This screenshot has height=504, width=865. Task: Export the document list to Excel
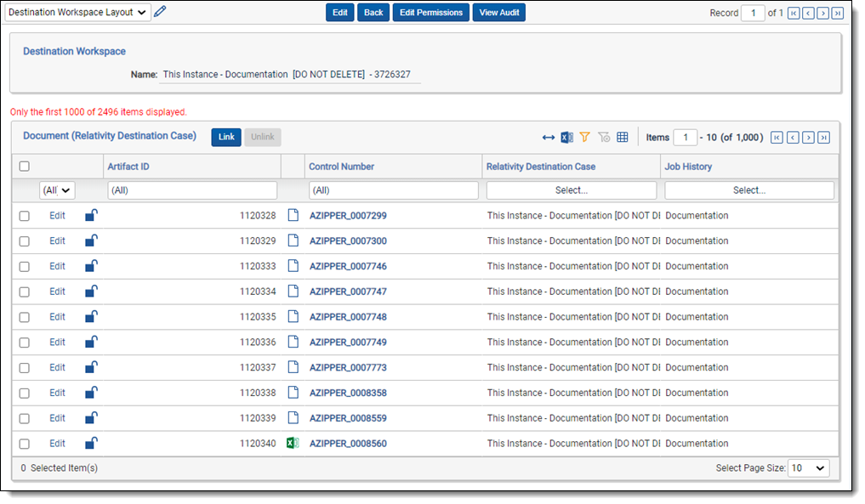click(x=566, y=138)
